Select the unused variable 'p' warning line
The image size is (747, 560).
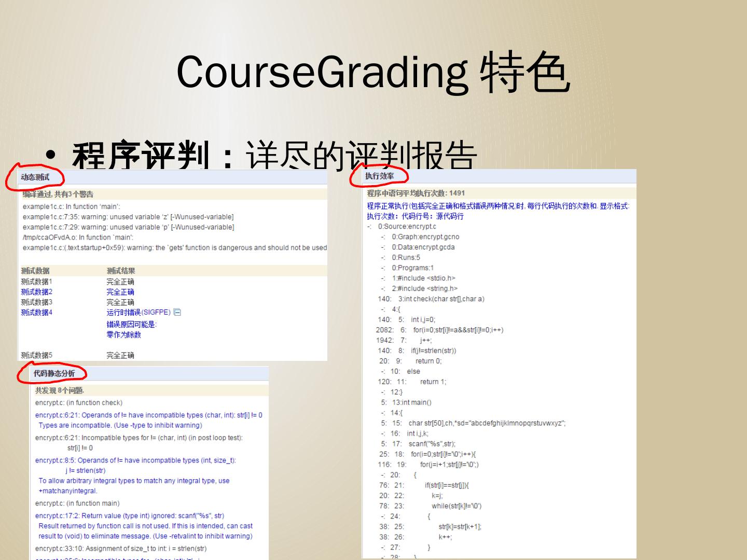[128, 227]
